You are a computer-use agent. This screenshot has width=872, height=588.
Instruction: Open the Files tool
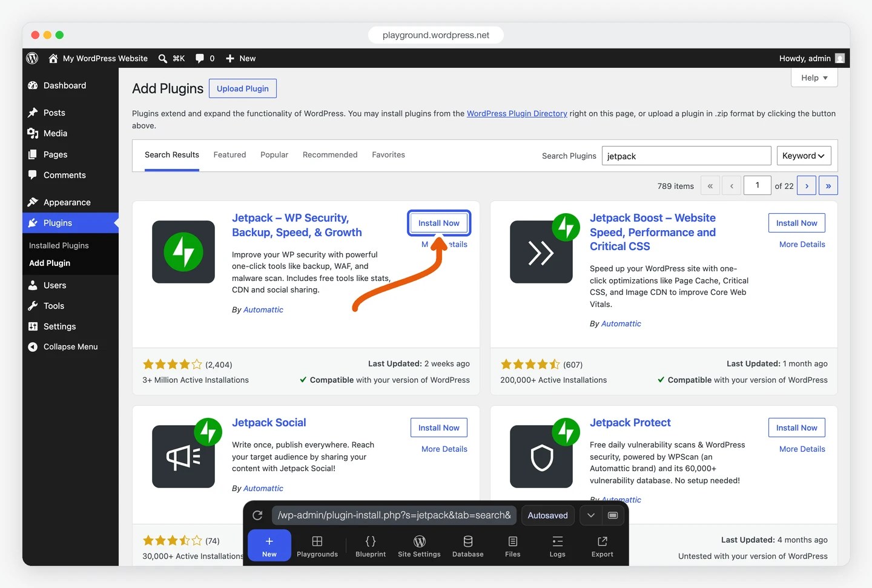[x=513, y=546]
